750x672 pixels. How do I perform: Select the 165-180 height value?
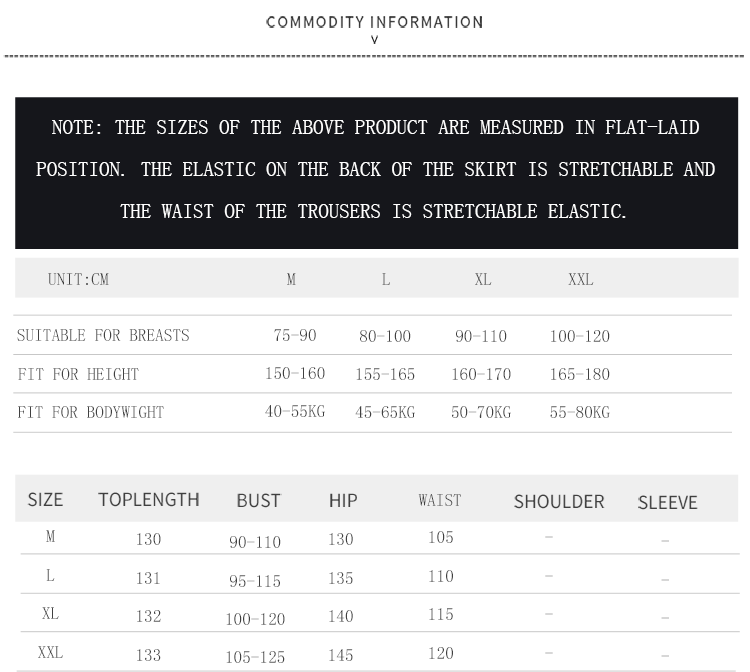point(579,374)
